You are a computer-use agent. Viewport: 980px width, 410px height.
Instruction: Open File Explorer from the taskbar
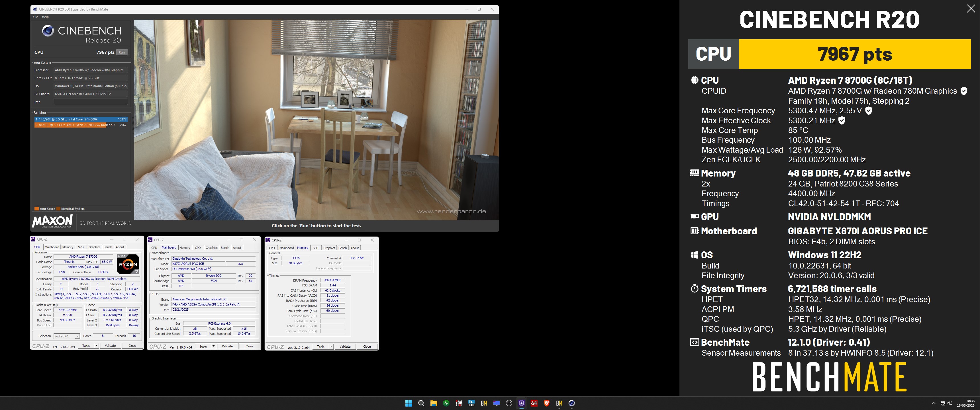[x=434, y=403]
